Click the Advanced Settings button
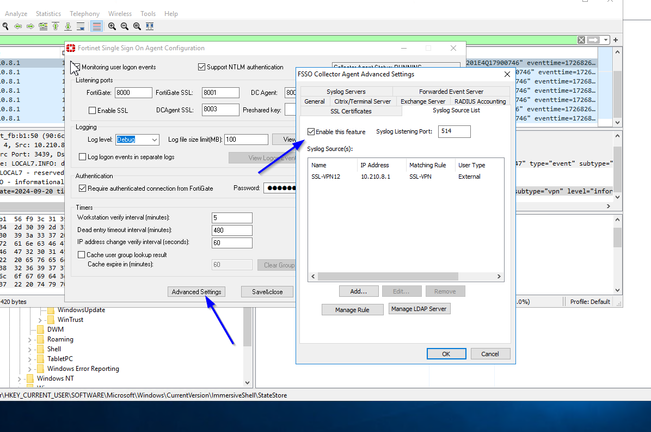651x432 pixels. coord(197,292)
